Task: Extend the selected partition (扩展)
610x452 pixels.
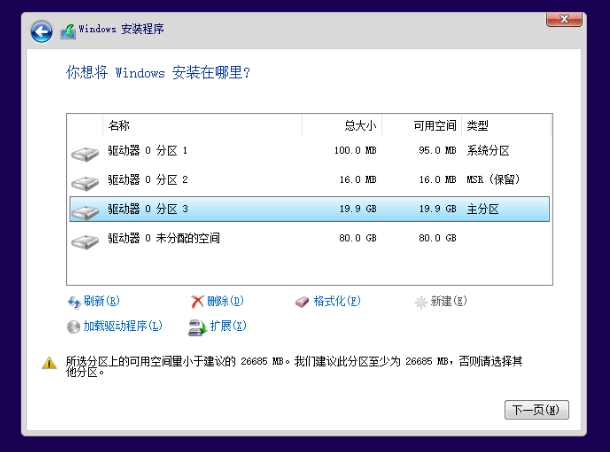Action: tap(217, 326)
